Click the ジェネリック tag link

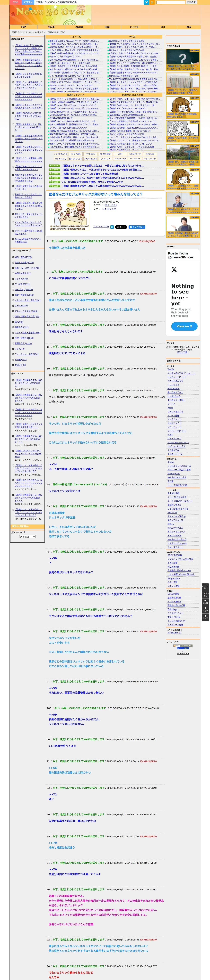click(109, 209)
